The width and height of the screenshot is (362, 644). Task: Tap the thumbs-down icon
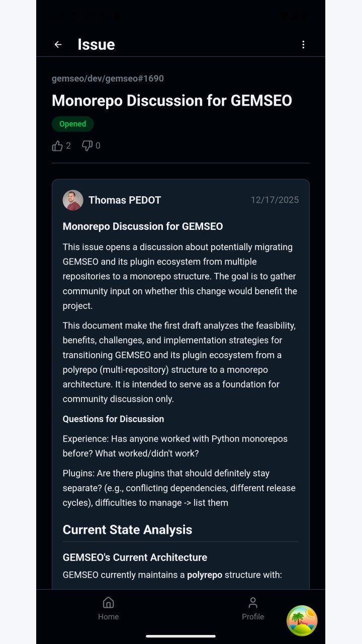coord(87,146)
